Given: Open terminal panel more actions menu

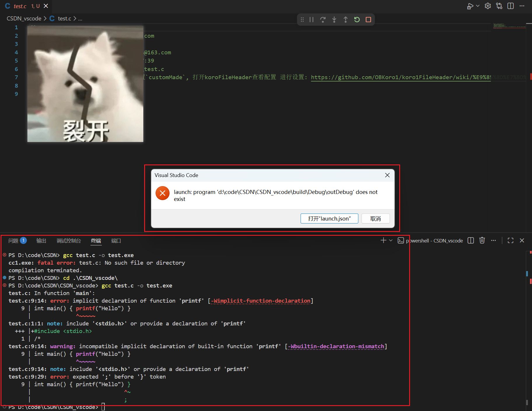Looking at the screenshot, I should pyautogui.click(x=493, y=240).
